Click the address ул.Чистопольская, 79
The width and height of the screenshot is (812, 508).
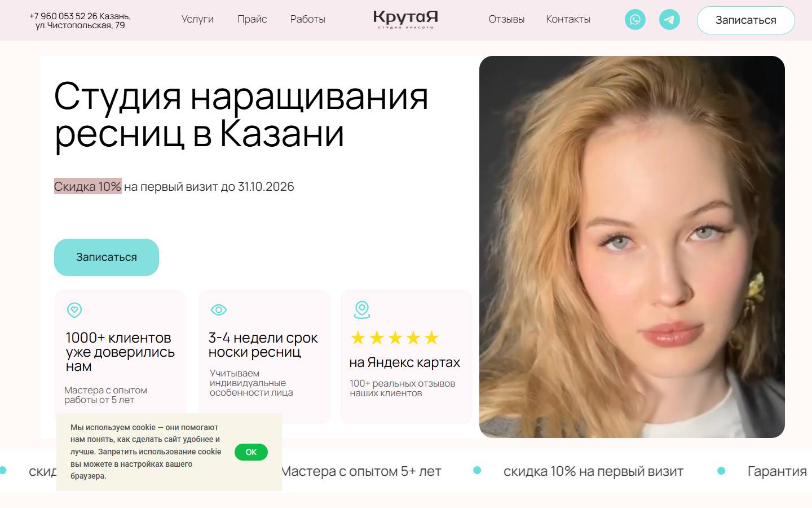pyautogui.click(x=80, y=25)
